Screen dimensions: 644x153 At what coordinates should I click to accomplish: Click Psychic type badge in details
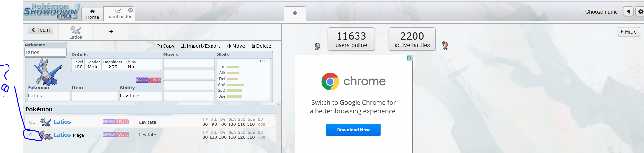[x=155, y=80]
